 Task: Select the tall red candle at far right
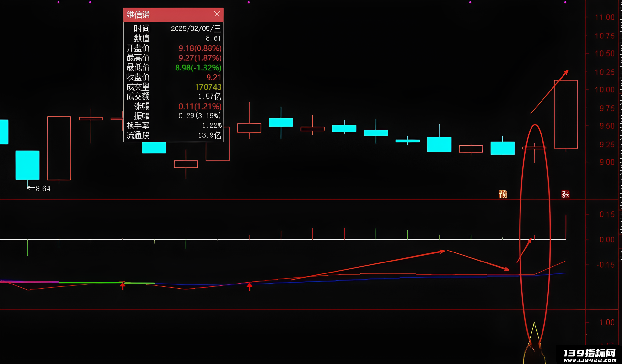click(566, 114)
